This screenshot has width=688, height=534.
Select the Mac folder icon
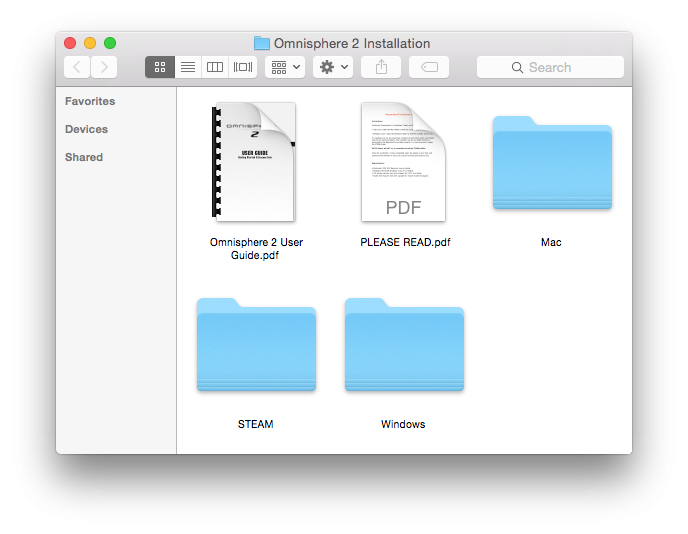coord(552,163)
